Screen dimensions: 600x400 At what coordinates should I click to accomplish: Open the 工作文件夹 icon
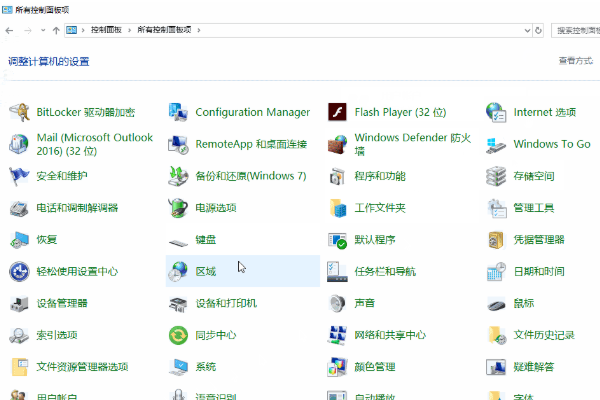(338, 208)
